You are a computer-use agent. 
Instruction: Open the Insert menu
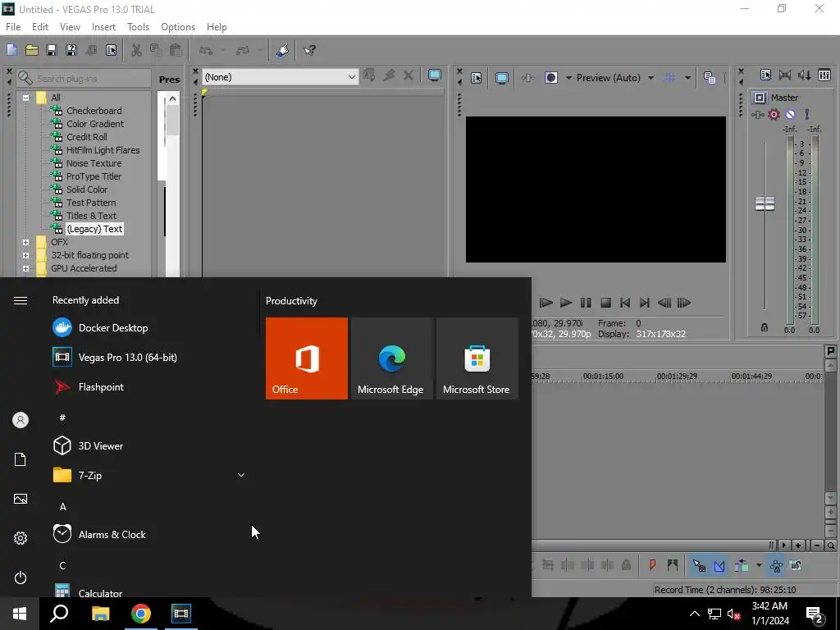(x=103, y=27)
